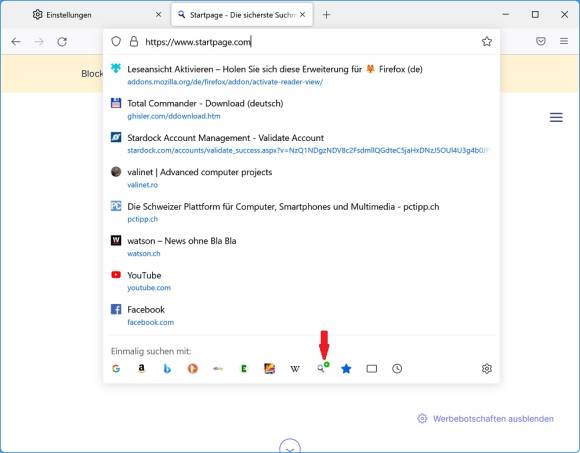Search once with DuckDuckGo icon
The image size is (580, 453).
pyautogui.click(x=192, y=369)
